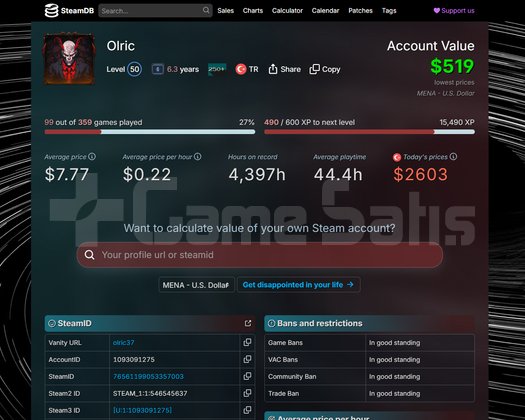Open the Calculator page

point(287,11)
